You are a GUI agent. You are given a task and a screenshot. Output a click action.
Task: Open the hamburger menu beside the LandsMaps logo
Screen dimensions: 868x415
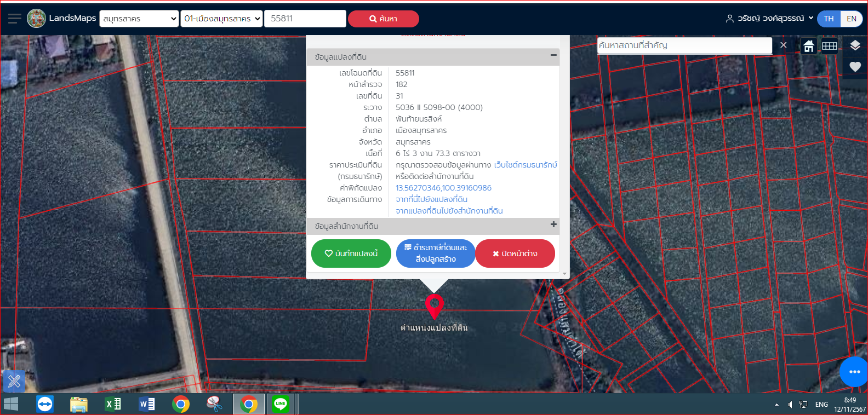click(15, 19)
